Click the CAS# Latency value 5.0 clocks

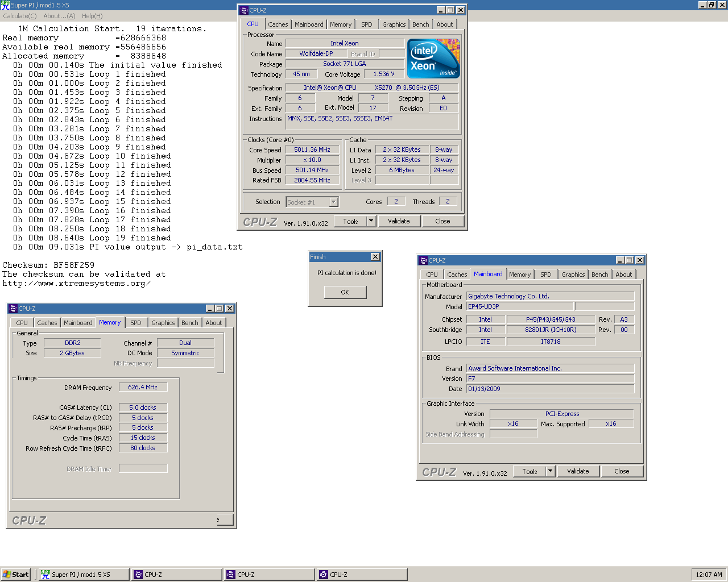pos(143,408)
